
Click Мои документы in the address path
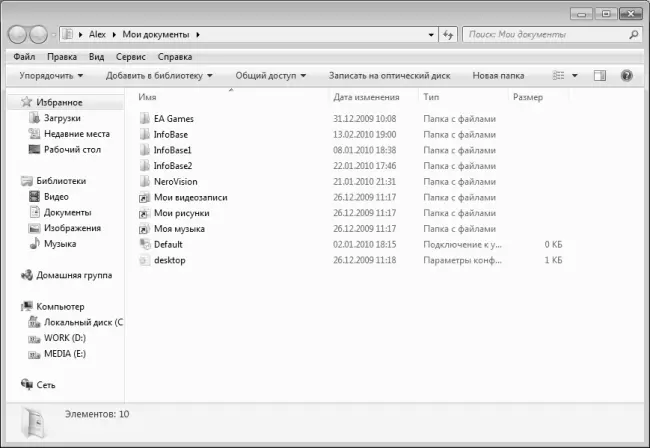[x=155, y=34]
